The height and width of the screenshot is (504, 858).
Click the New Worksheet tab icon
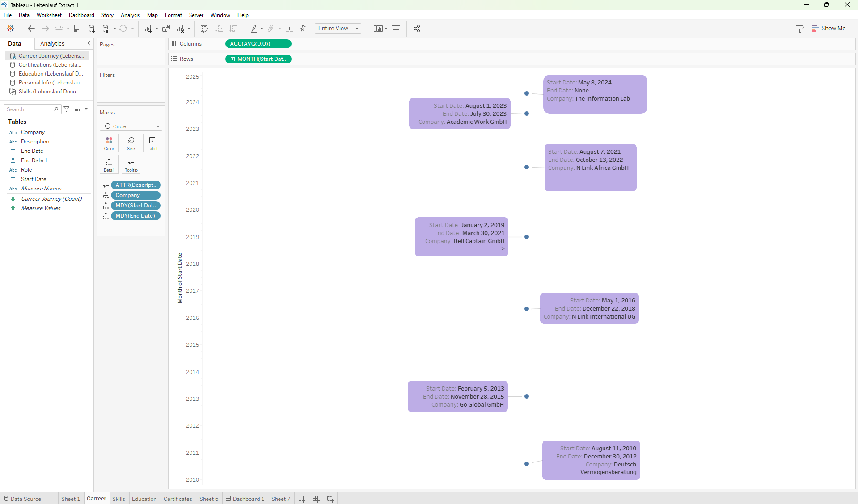pos(302,499)
